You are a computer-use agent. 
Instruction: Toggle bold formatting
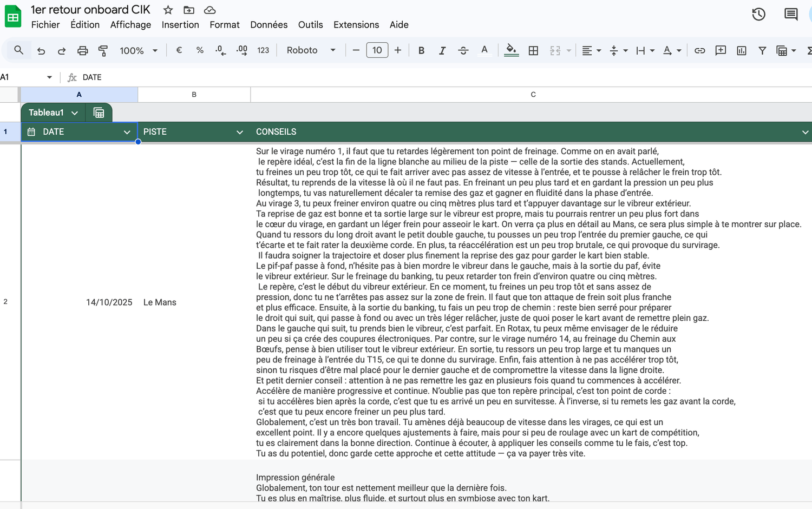coord(421,50)
